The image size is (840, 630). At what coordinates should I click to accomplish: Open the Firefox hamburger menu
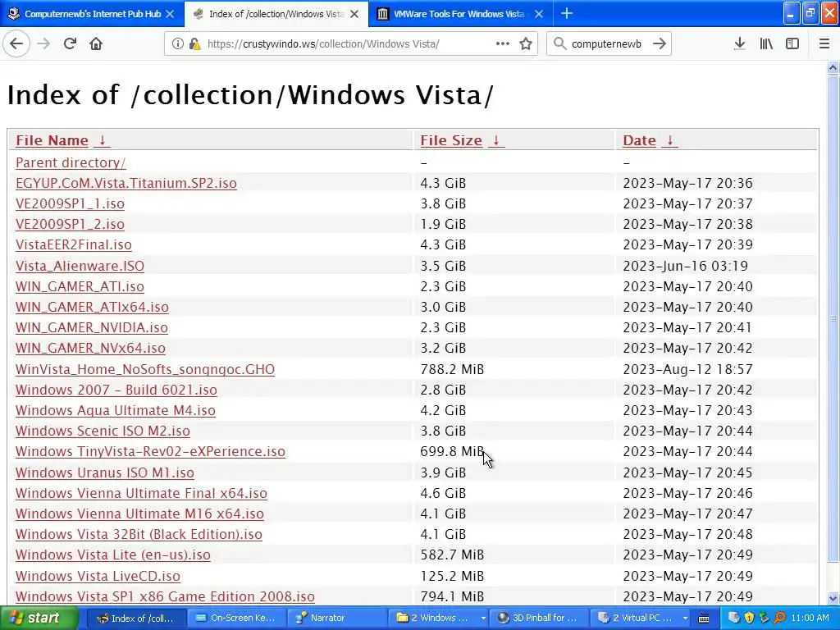click(x=824, y=43)
